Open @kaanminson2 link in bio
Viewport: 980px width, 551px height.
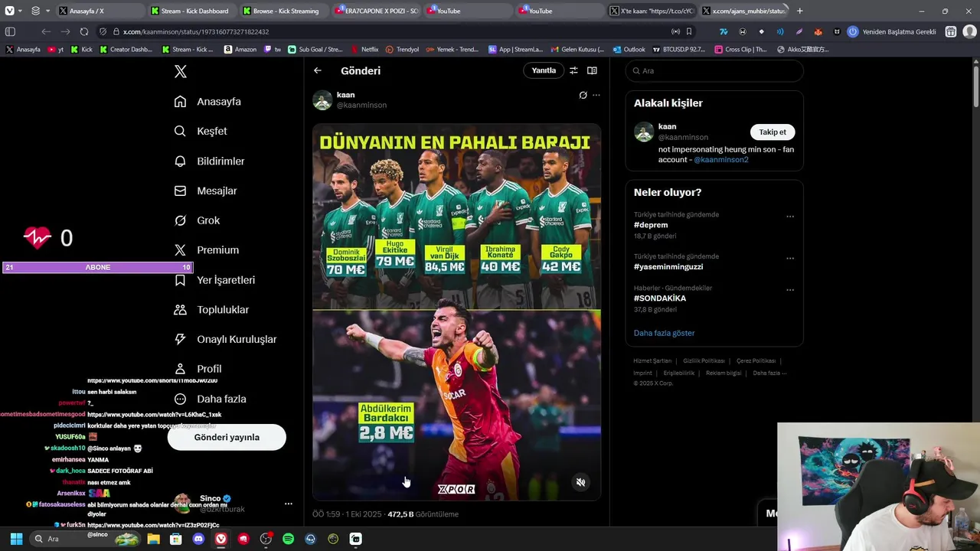coord(720,160)
